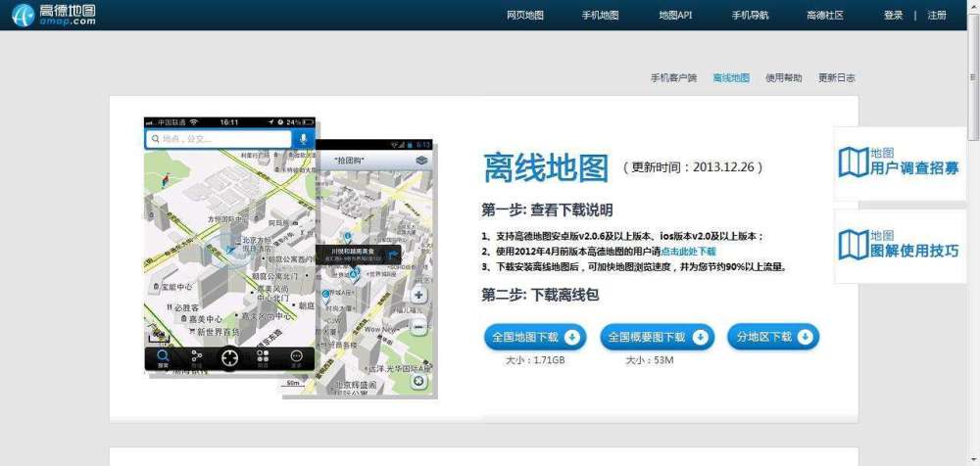The width and height of the screenshot is (980, 466).
Task: Open 网页地图 in the top navigation
Action: (525, 16)
